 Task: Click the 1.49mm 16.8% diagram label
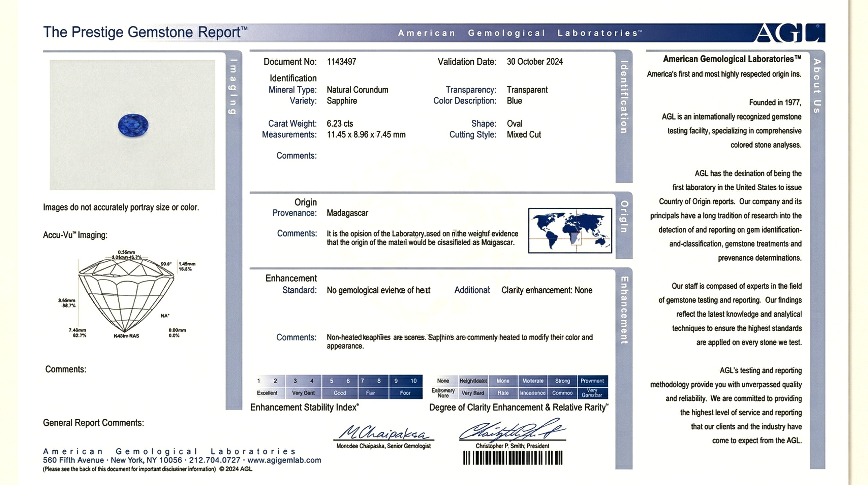point(187,266)
